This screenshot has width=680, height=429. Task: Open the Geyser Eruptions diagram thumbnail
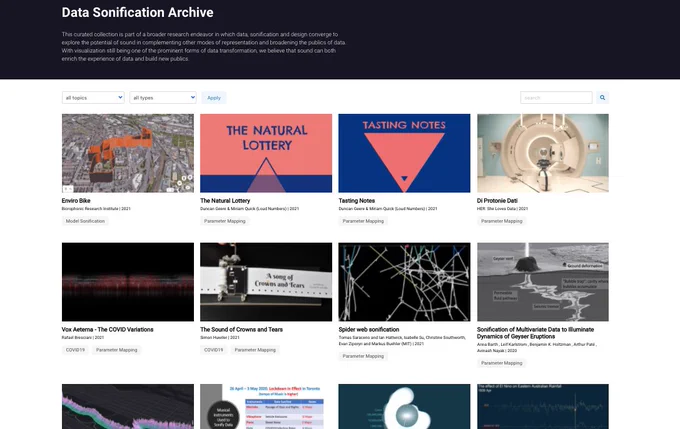coord(543,282)
